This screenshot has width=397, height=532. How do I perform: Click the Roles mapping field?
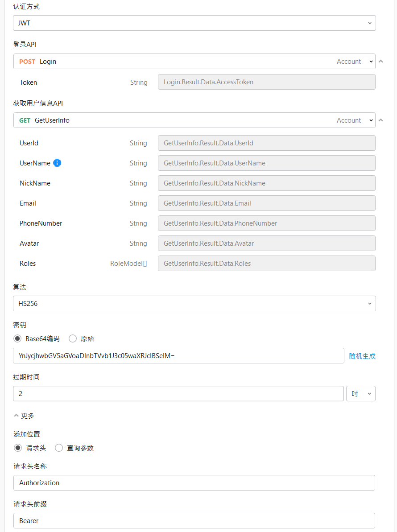266,264
